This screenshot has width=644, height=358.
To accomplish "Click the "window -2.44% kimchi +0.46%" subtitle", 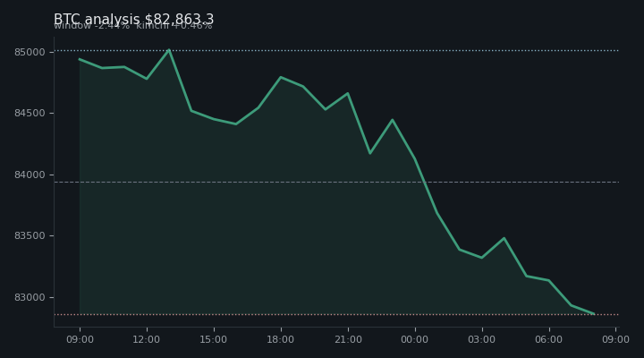I will click(x=133, y=26).
